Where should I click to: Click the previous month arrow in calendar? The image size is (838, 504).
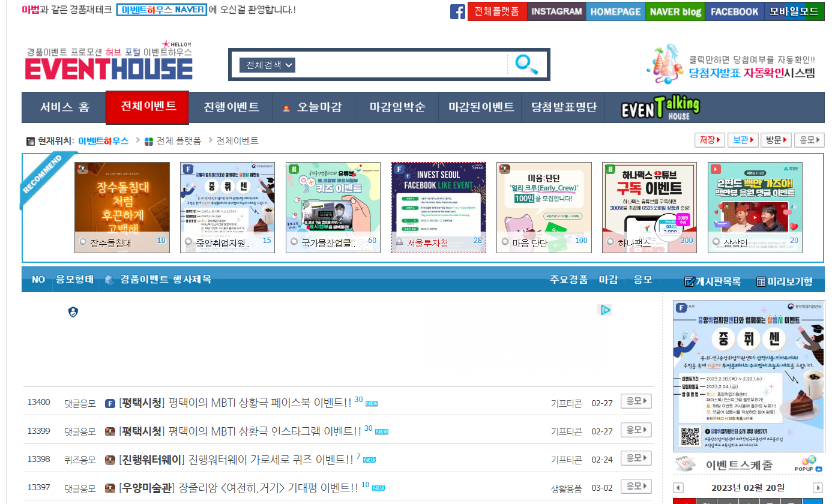pyautogui.click(x=678, y=487)
